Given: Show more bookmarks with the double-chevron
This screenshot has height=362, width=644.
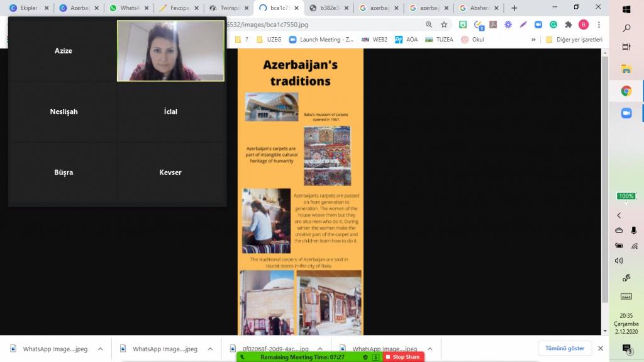Looking at the screenshot, I should tap(534, 39).
